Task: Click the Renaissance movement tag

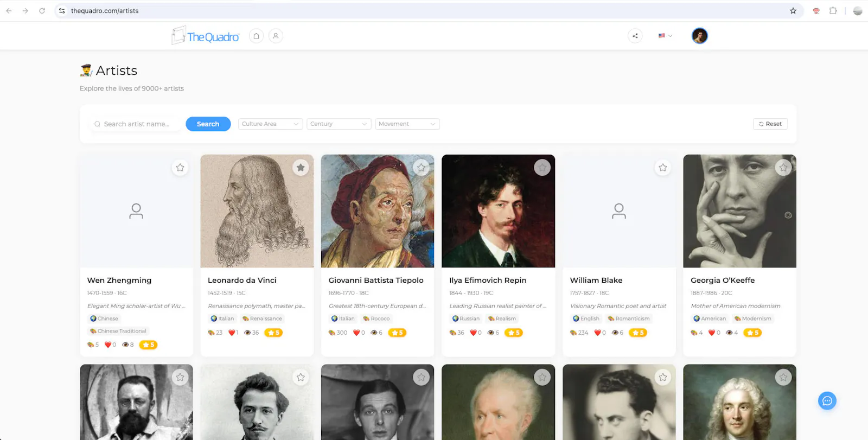Action: pos(262,318)
